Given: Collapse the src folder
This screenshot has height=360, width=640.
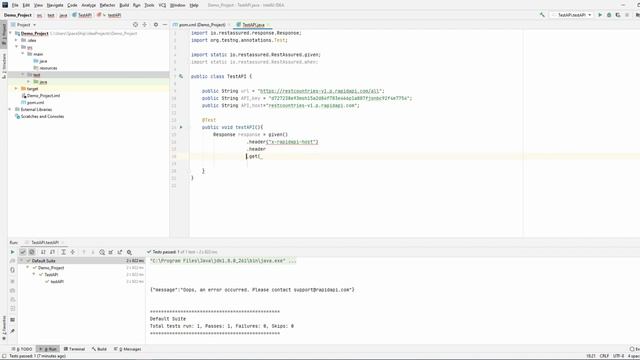Looking at the screenshot, I should [x=16, y=47].
